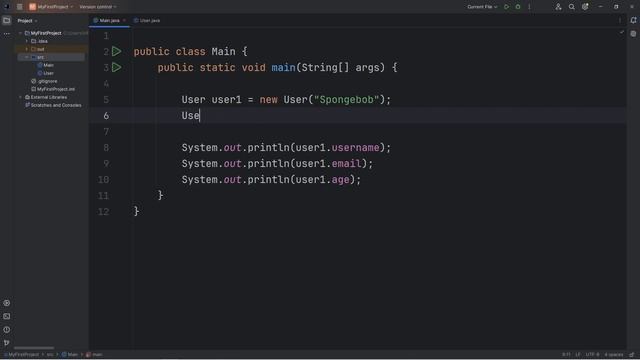Viewport: 640px width, 360px height.
Task: Expand the .idea folder
Action: (x=27, y=41)
